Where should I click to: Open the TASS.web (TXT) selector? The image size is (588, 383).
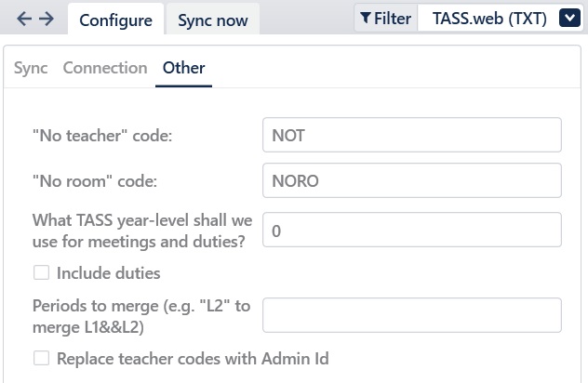coord(488,18)
